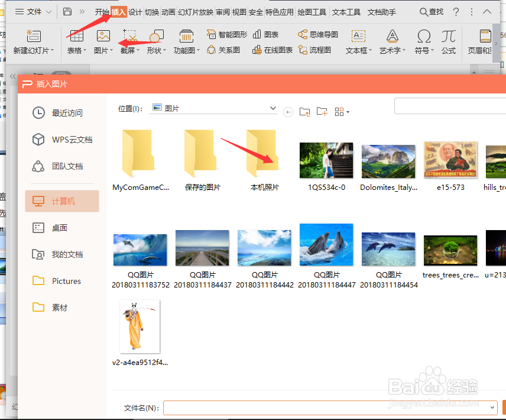Screen dimensions: 506x420
Task: Open the 幻灯片放映 tab
Action: click(196, 12)
